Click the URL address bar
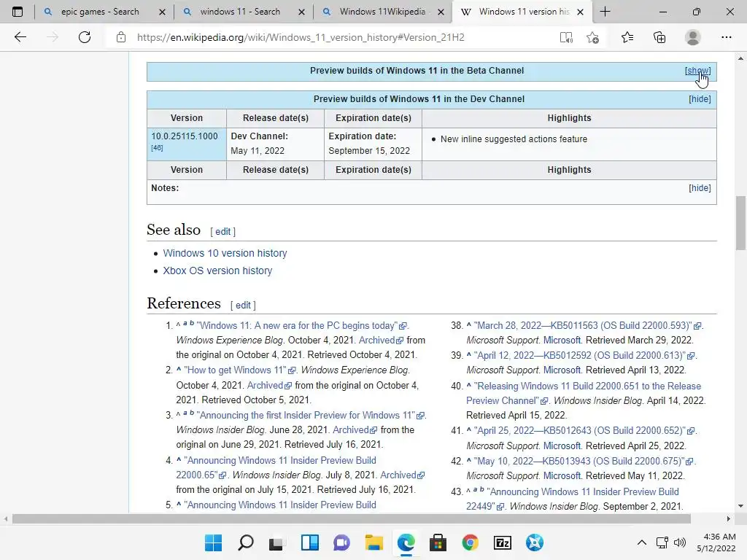This screenshot has height=560, width=747. [x=300, y=37]
